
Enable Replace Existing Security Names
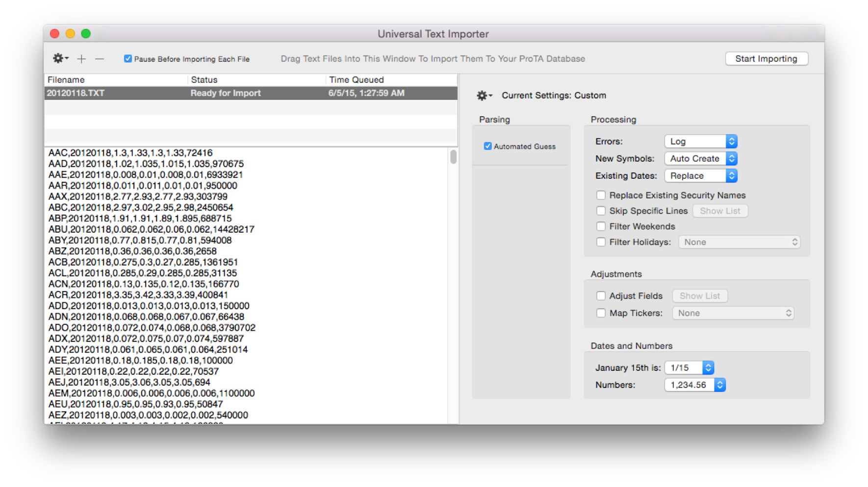[x=601, y=195]
